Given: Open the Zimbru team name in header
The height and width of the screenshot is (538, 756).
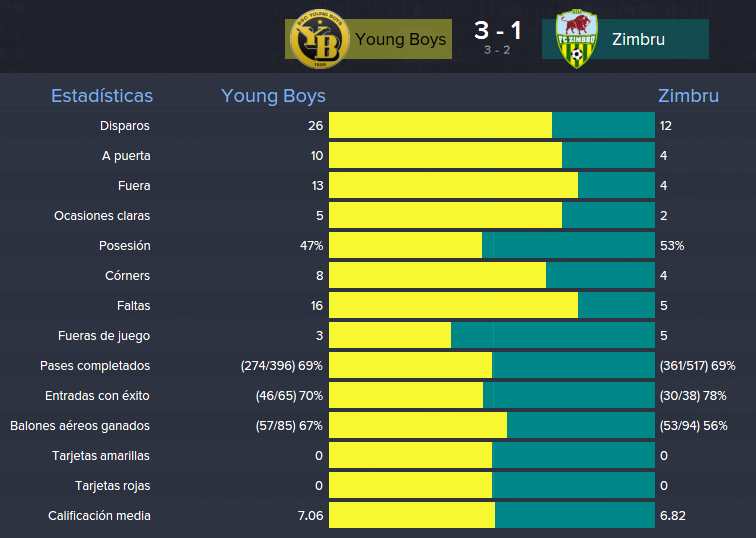Looking at the screenshot, I should click(638, 40).
